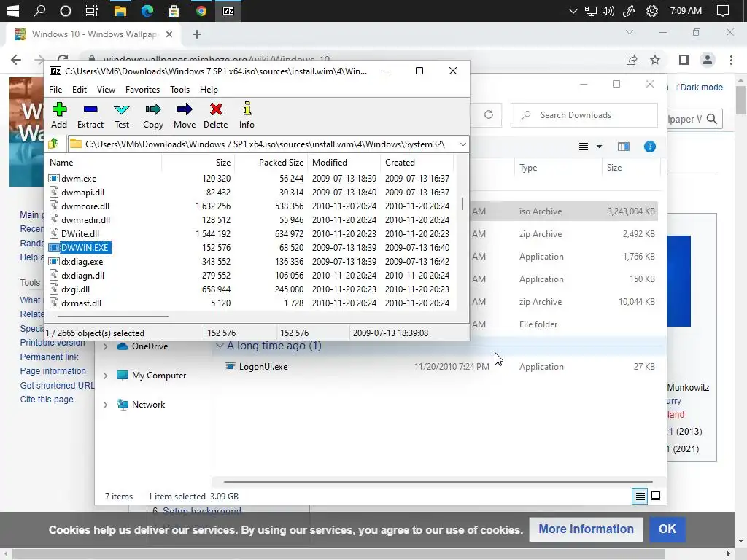This screenshot has height=560, width=747.
Task: Go up one folder level in 7-Zip
Action: coord(53,144)
